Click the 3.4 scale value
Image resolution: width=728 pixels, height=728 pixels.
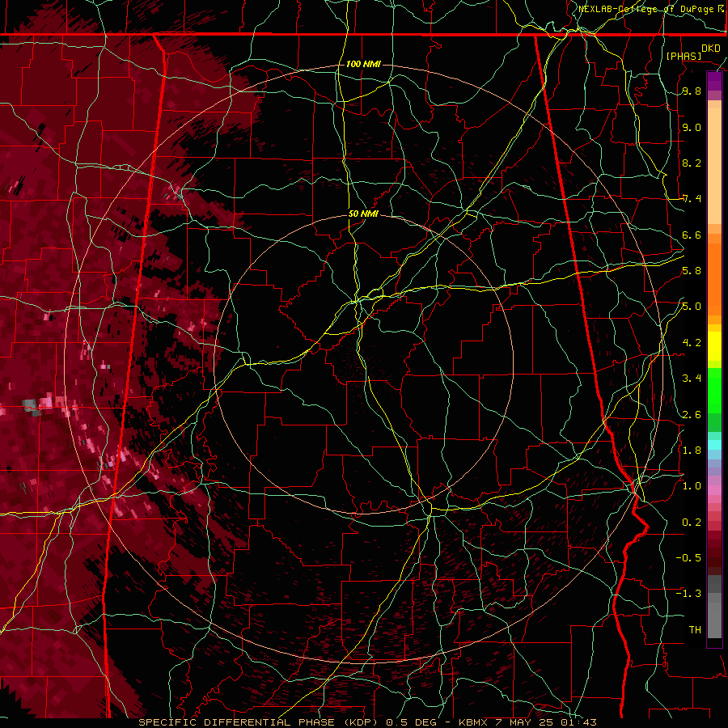click(692, 379)
